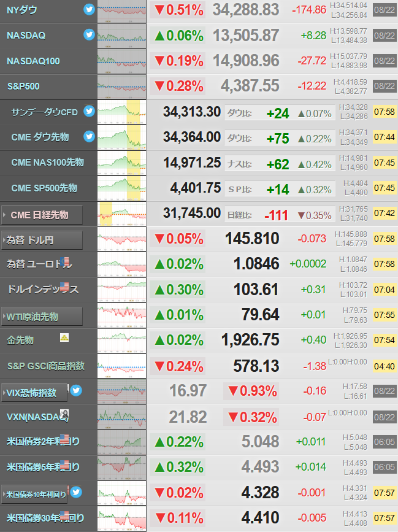Open the サンデーダウCFD link
Viewport: 398px width, 532px height.
(x=44, y=112)
